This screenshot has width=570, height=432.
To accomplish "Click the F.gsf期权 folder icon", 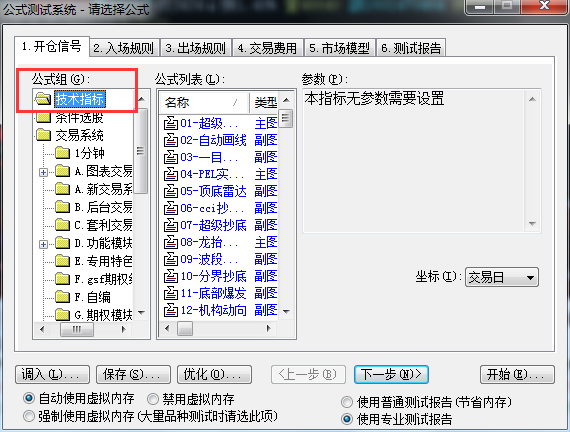I will coord(63,279).
